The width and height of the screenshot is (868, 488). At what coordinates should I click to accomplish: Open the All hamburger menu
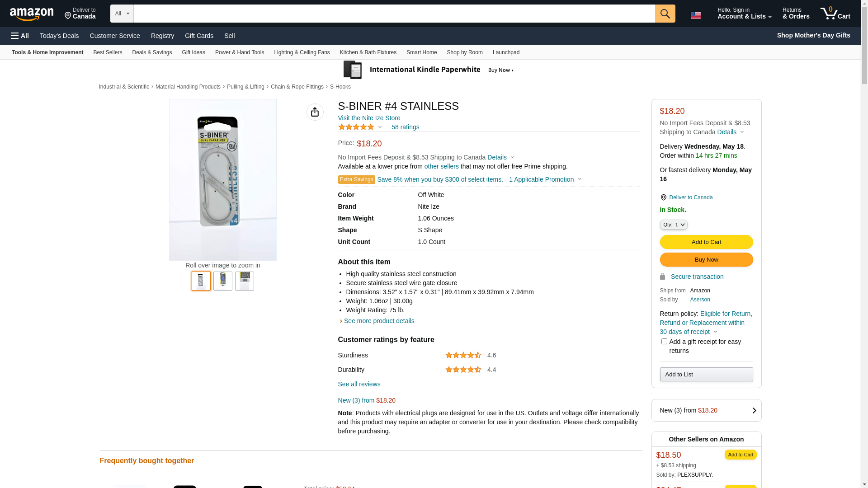pyautogui.click(x=20, y=36)
